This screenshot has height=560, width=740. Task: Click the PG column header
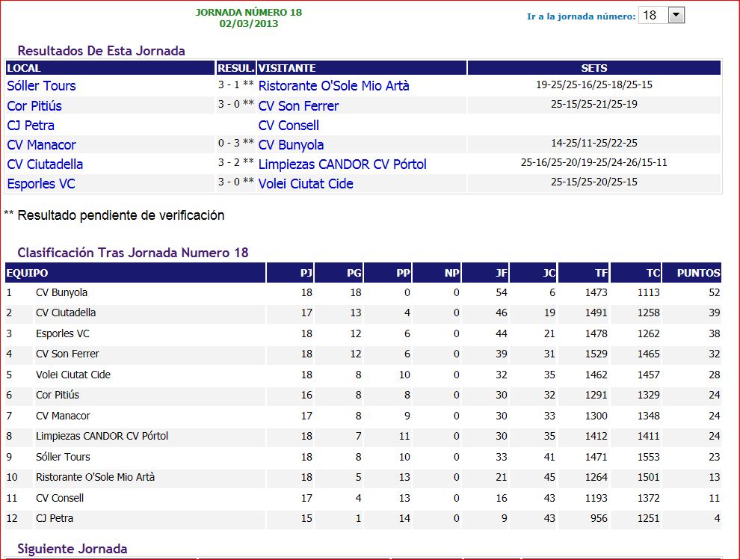pyautogui.click(x=339, y=273)
